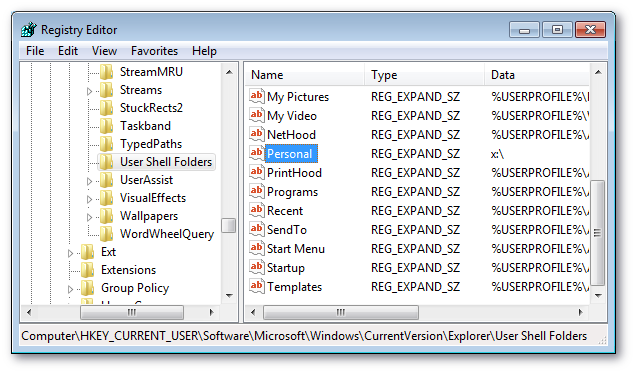This screenshot has height=373, width=635.
Task: Click the string value icon for Programs
Action: [x=257, y=192]
